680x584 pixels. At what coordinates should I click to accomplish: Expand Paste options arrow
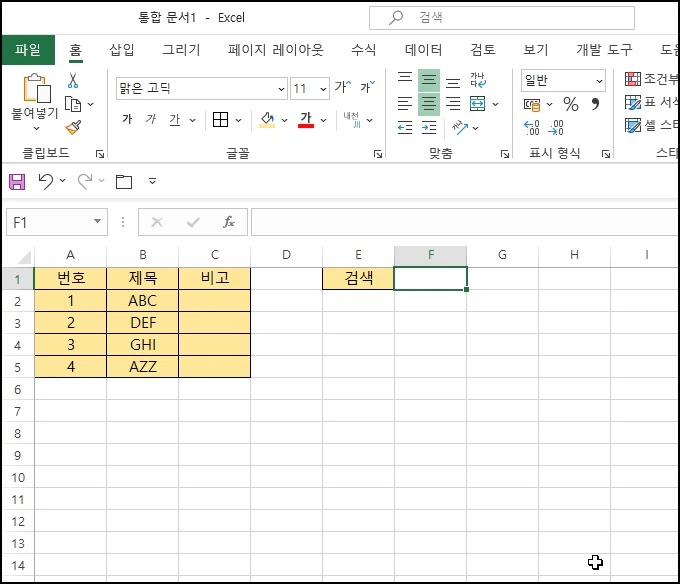tap(36, 128)
